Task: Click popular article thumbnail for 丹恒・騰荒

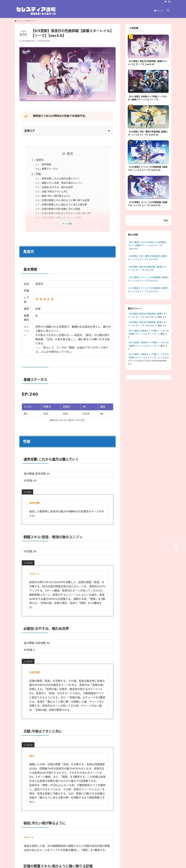Action: click(148, 117)
